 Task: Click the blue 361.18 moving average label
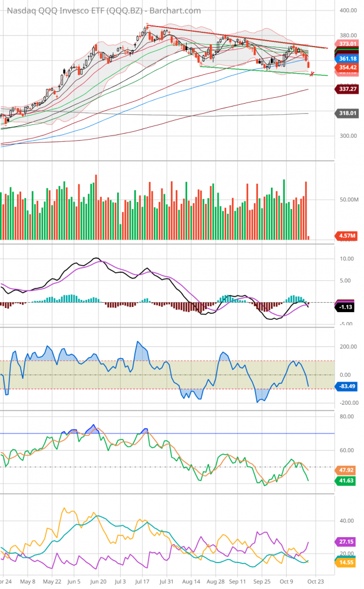click(x=348, y=58)
